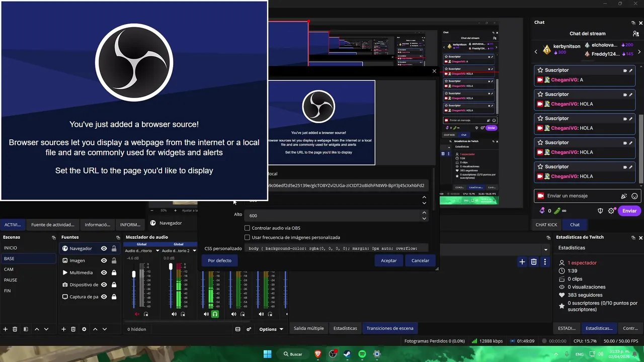Open transition options three-dot menu
Screen dimensions: 644x362
(545, 262)
